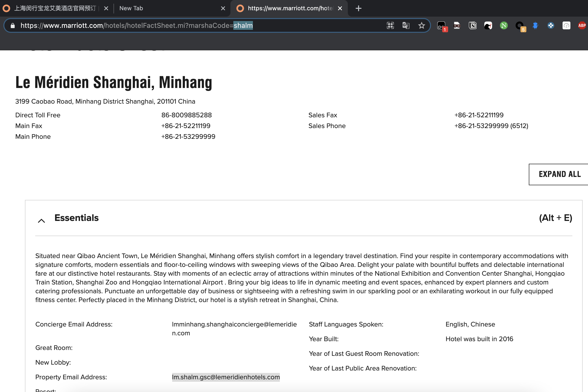Open the masked document extension icon
This screenshot has width=588, height=392.
tap(457, 25)
